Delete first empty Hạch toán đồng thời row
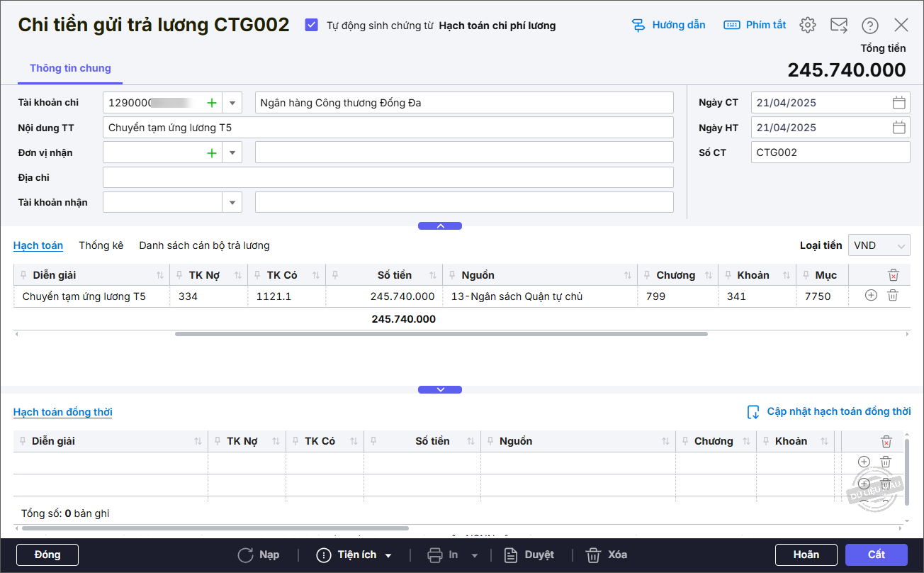The image size is (924, 573). coord(886,462)
